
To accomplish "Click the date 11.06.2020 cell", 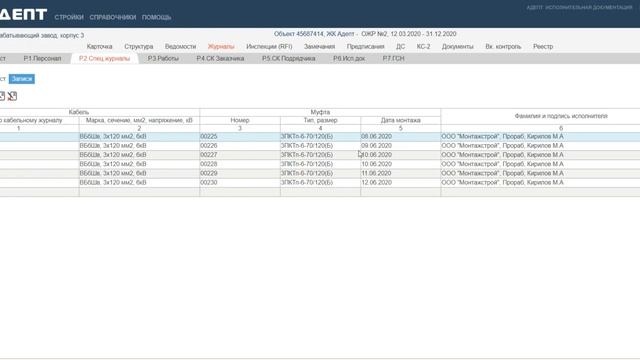I will pyautogui.click(x=400, y=173).
